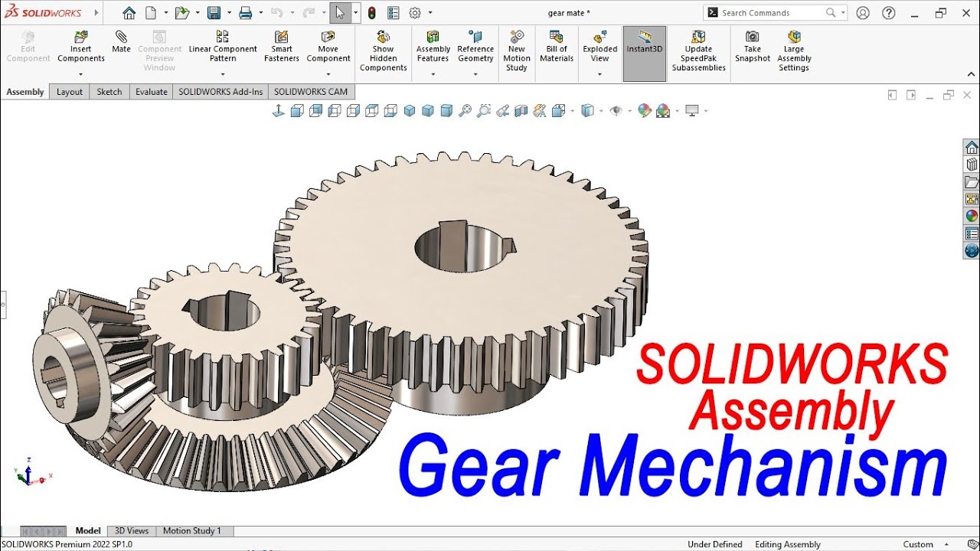The height and width of the screenshot is (551, 980).
Task: Print the current document
Action: pyautogui.click(x=245, y=13)
